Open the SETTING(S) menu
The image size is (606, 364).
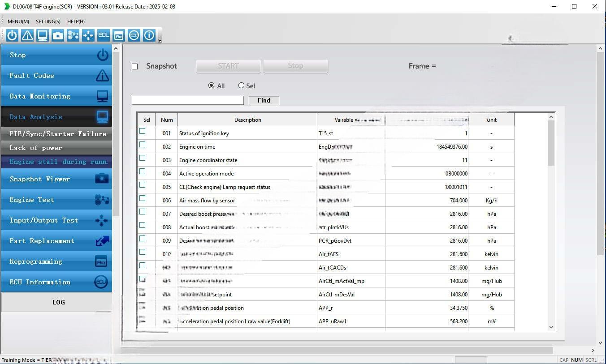point(48,21)
